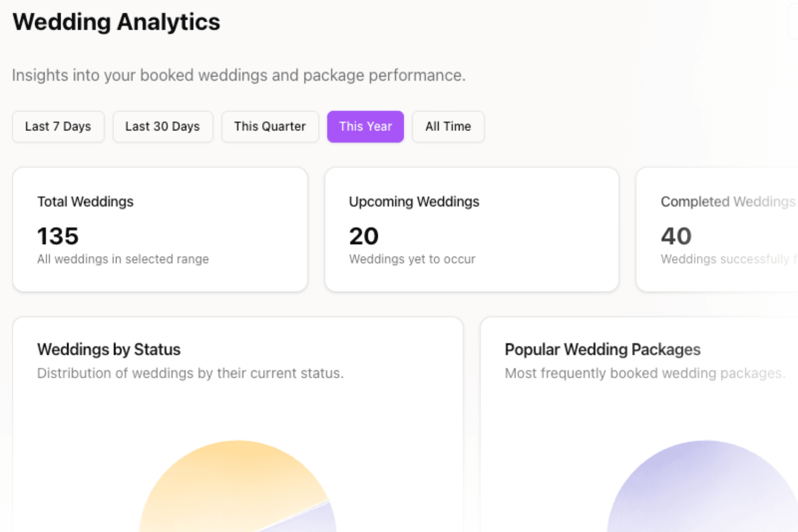The width and height of the screenshot is (798, 532).
Task: Click the Weddings by Status heading
Action: 109,350
